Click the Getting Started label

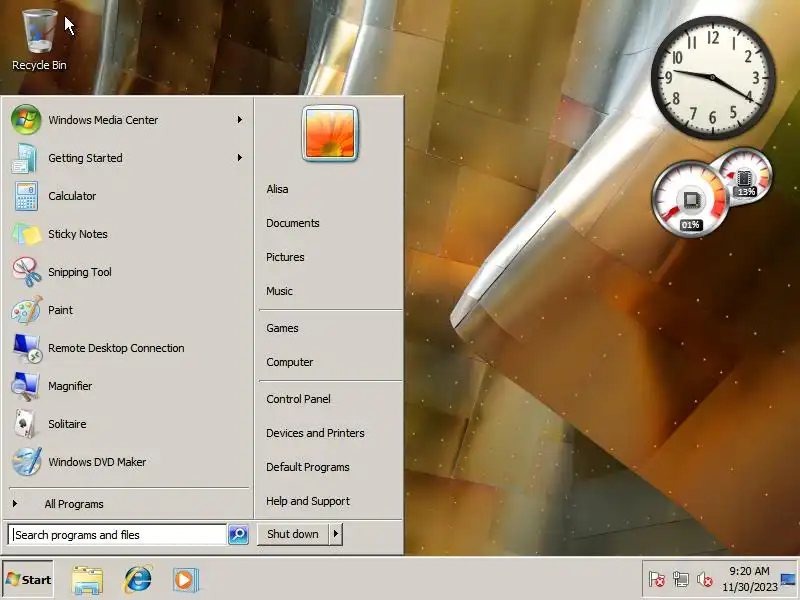click(x=85, y=158)
